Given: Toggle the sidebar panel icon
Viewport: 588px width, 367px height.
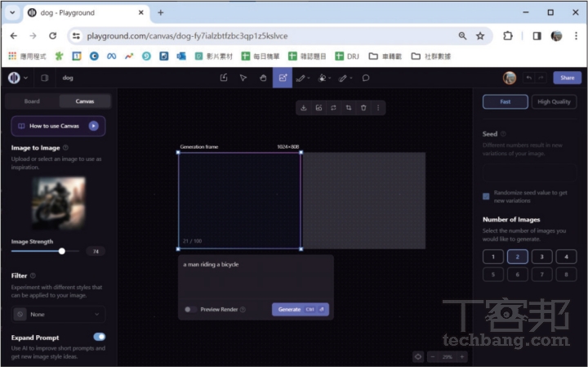Looking at the screenshot, I should point(45,78).
